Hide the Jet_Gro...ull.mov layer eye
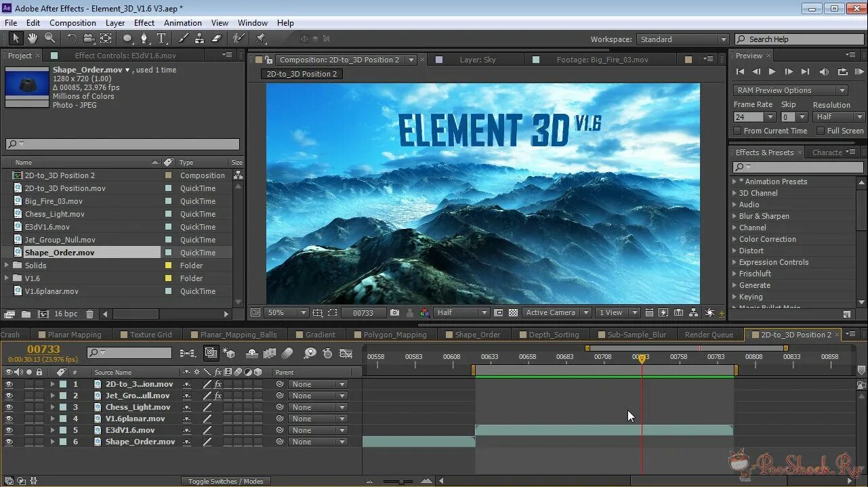Screen dimensions: 868x487 [9, 396]
